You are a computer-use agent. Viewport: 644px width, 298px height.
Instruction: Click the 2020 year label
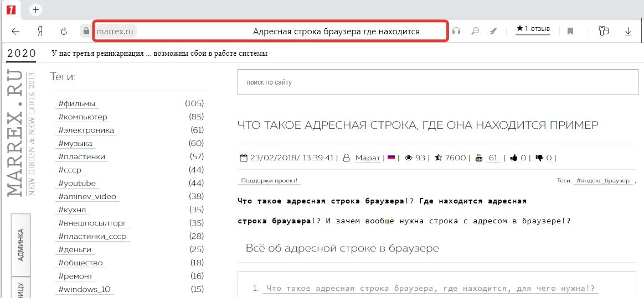tap(22, 54)
